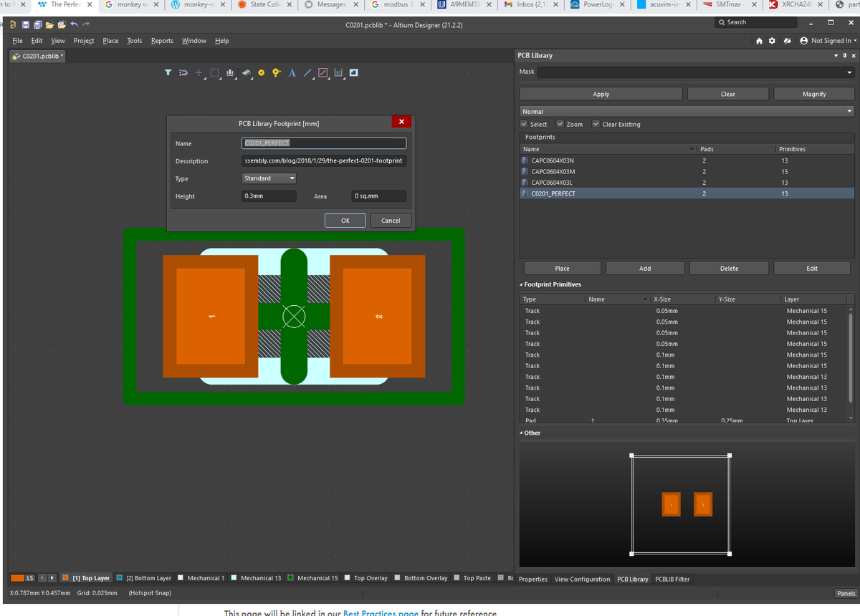Open the footprints Name column filter dropdown
Screen dimensions: 860x616
pos(692,149)
